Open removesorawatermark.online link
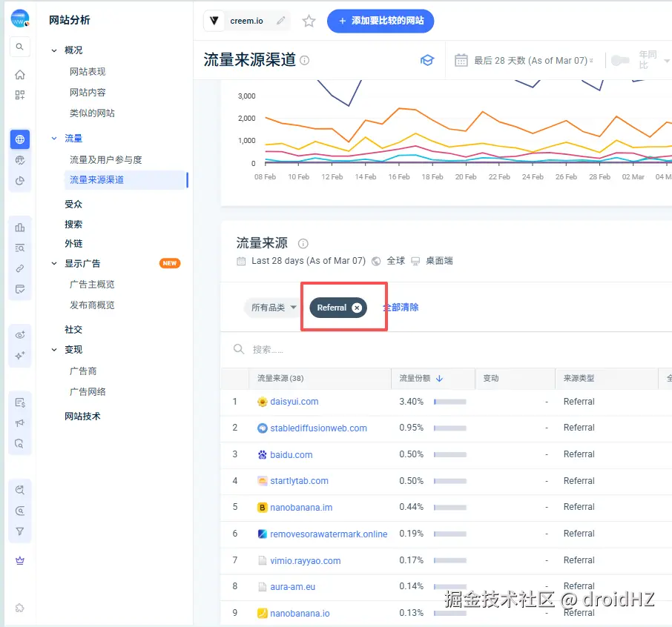This screenshot has width=672, height=627. pyautogui.click(x=329, y=534)
